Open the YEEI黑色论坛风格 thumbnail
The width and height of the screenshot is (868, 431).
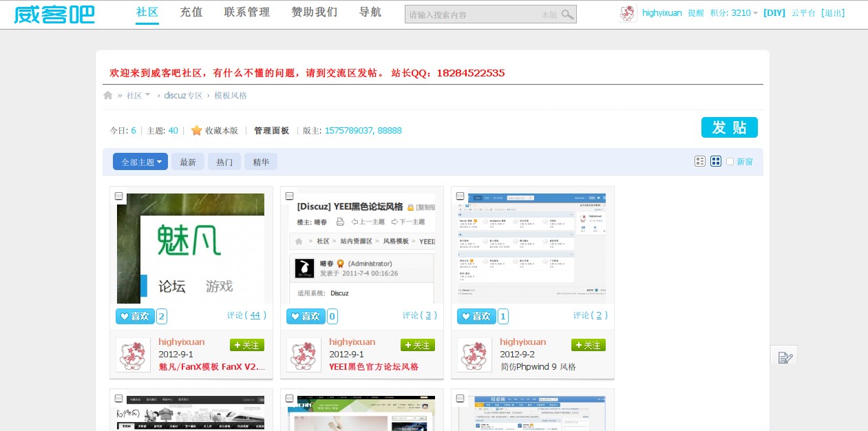click(361, 249)
